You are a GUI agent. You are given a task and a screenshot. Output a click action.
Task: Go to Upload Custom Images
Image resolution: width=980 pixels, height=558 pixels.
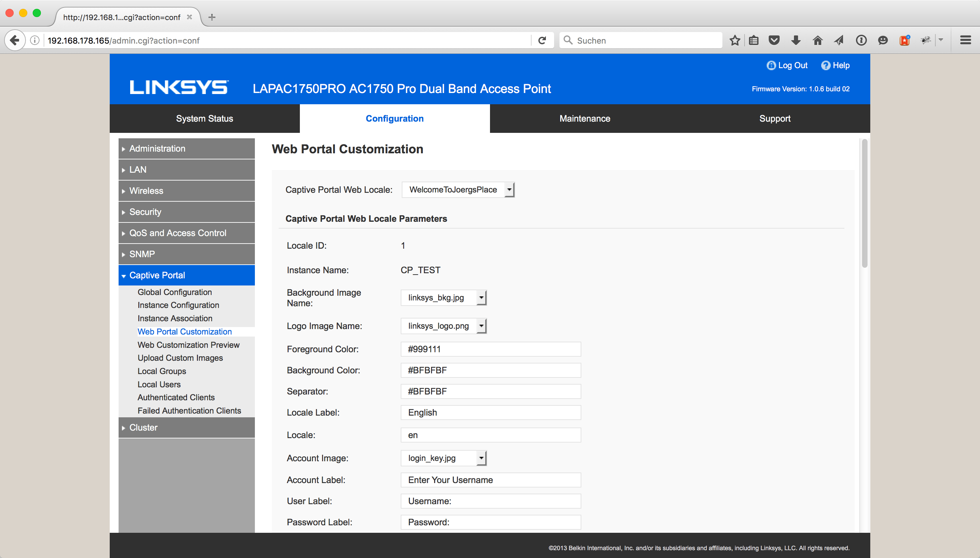click(x=180, y=358)
